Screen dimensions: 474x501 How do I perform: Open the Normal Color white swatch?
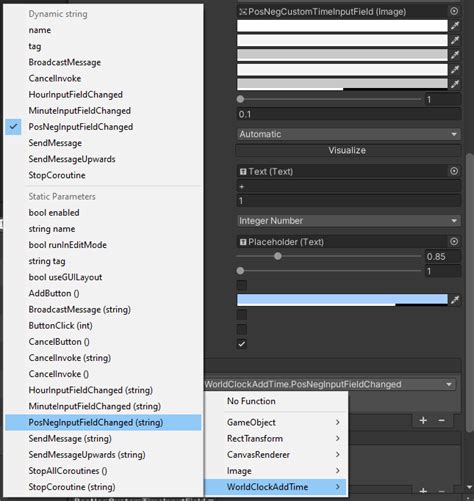point(342,26)
